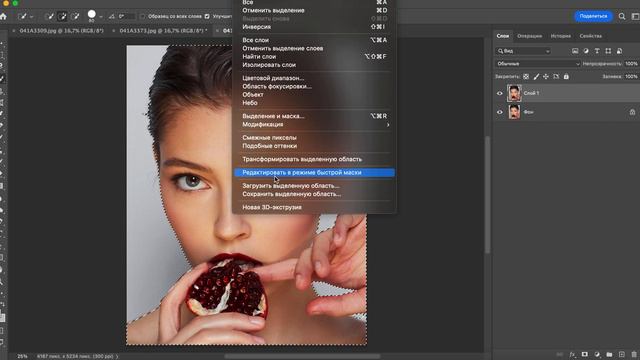This screenshot has height=360, width=640.
Task: Click the brush angle icon in options bar
Action: 112,16
